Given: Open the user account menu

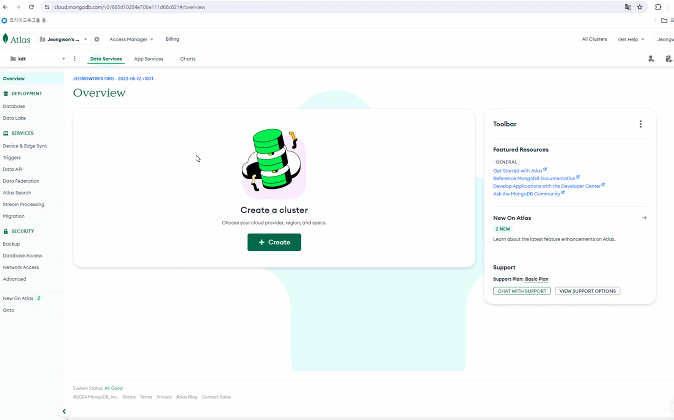Looking at the screenshot, I should [x=664, y=39].
